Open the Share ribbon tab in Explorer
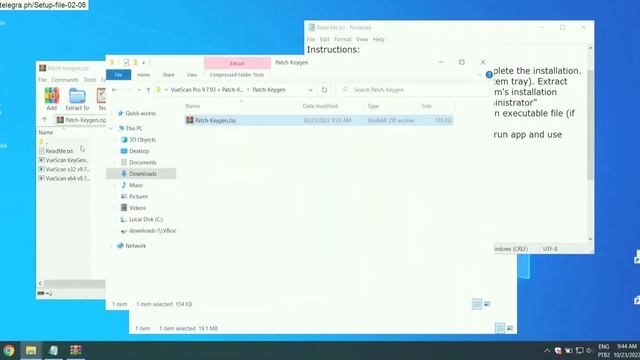Viewport: 640px width, 360px height. 168,75
